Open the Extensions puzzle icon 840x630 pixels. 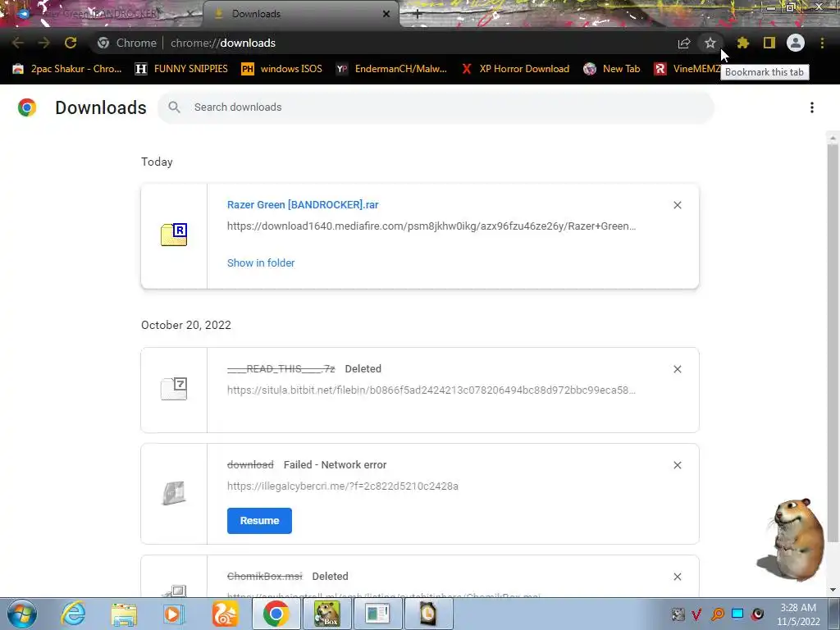[x=742, y=43]
